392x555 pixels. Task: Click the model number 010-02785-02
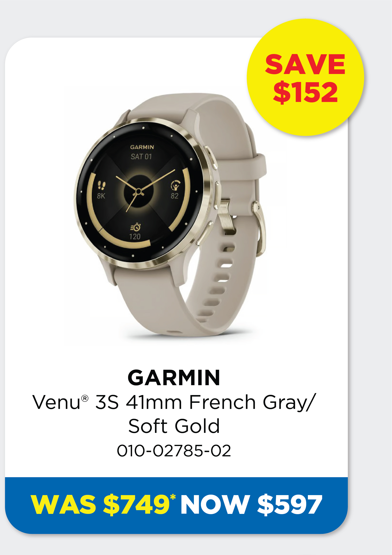[174, 450]
